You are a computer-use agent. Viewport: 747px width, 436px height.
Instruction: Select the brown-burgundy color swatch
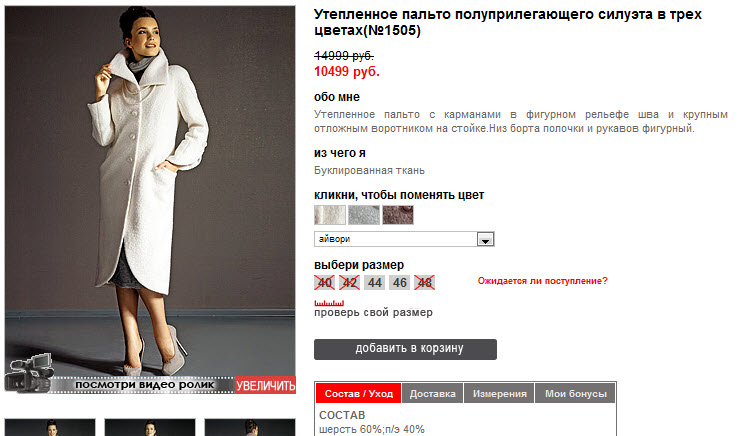click(398, 215)
